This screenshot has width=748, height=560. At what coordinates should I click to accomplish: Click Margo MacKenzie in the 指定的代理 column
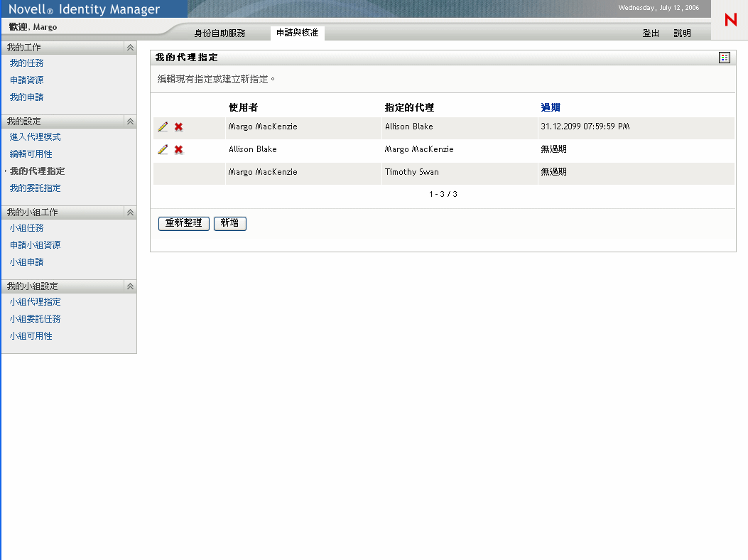(419, 149)
